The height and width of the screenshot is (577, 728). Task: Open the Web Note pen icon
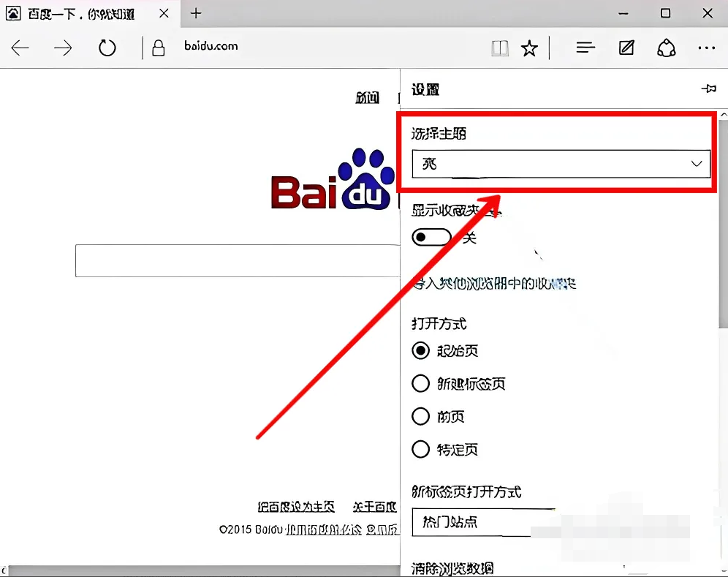[x=626, y=48]
